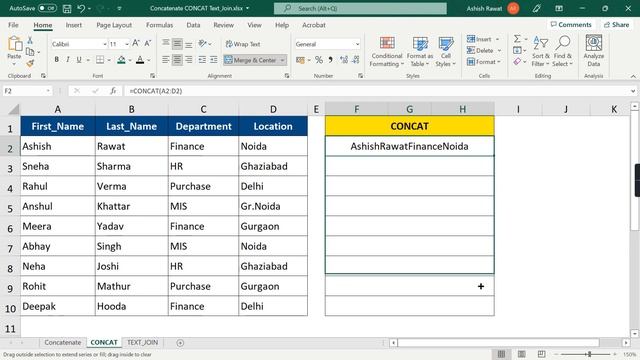Click the Font Color letter A

coord(140,60)
